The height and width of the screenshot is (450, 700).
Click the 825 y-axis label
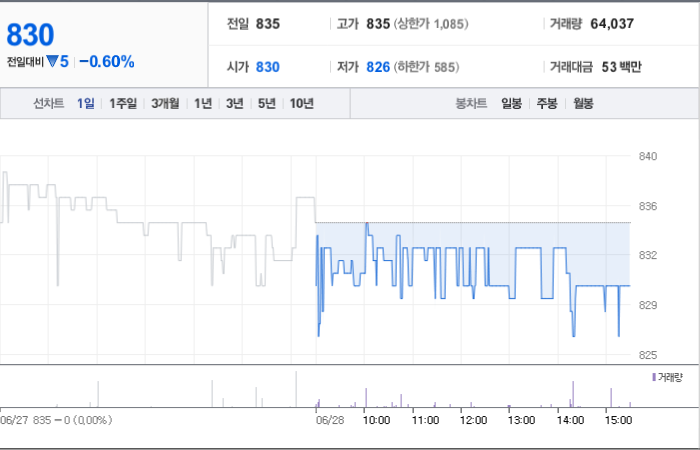click(648, 355)
